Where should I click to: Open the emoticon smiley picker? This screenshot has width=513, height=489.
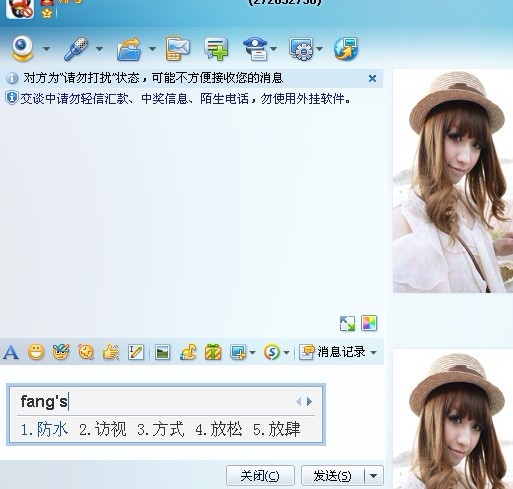tap(36, 352)
